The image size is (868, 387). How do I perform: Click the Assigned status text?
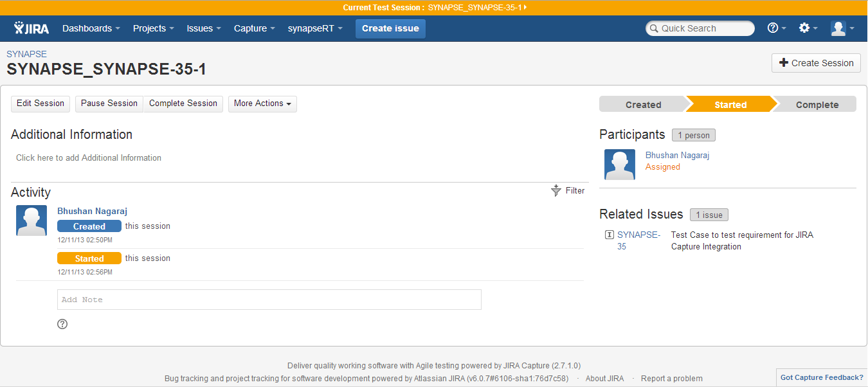663,167
